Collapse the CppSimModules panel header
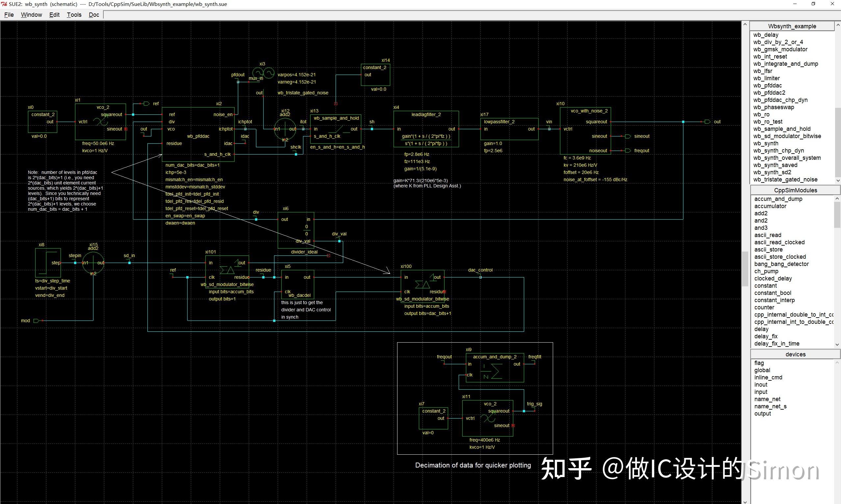 point(795,190)
